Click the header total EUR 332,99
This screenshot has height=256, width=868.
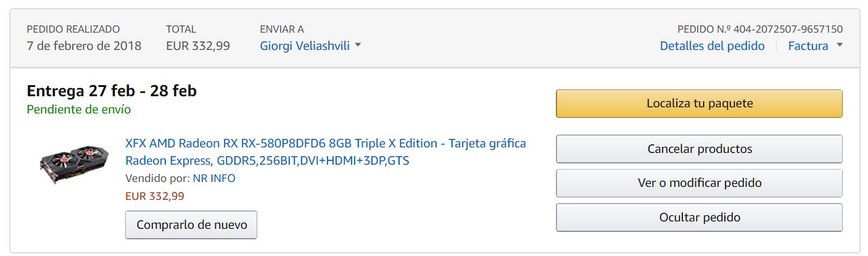pos(197,46)
